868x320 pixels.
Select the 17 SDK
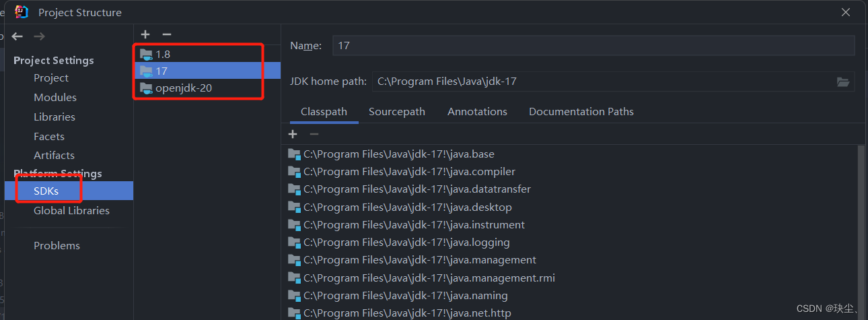click(207, 71)
